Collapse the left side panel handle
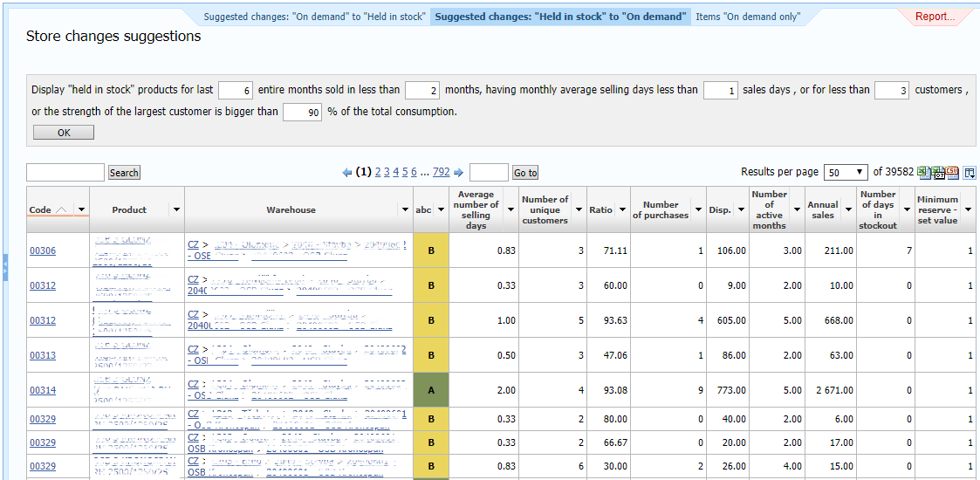Image resolution: width=980 pixels, height=480 pixels. (3, 266)
